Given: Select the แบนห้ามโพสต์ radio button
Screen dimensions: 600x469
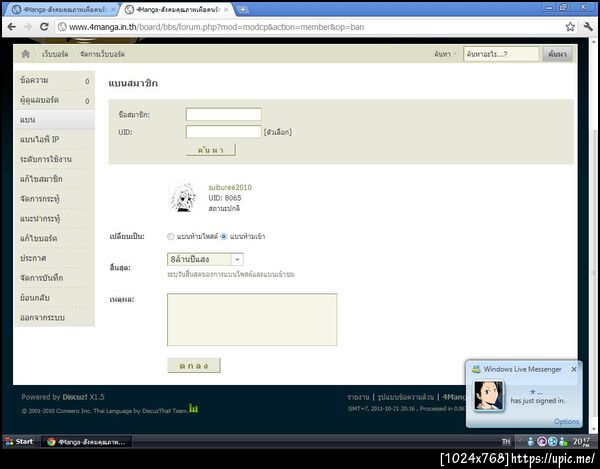Looking at the screenshot, I should 171,236.
